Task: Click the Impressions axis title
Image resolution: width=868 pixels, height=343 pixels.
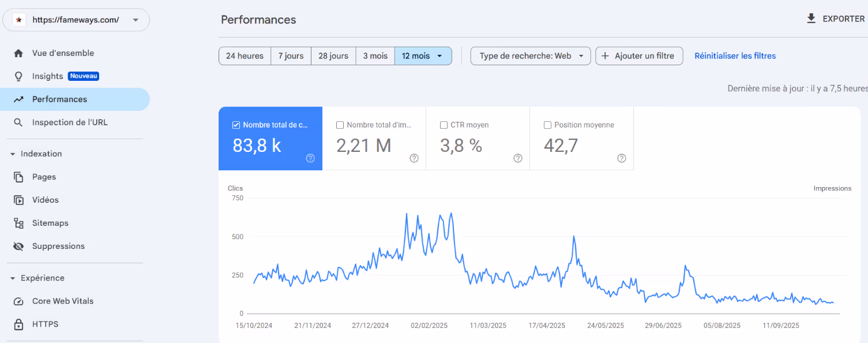Action: pos(832,188)
